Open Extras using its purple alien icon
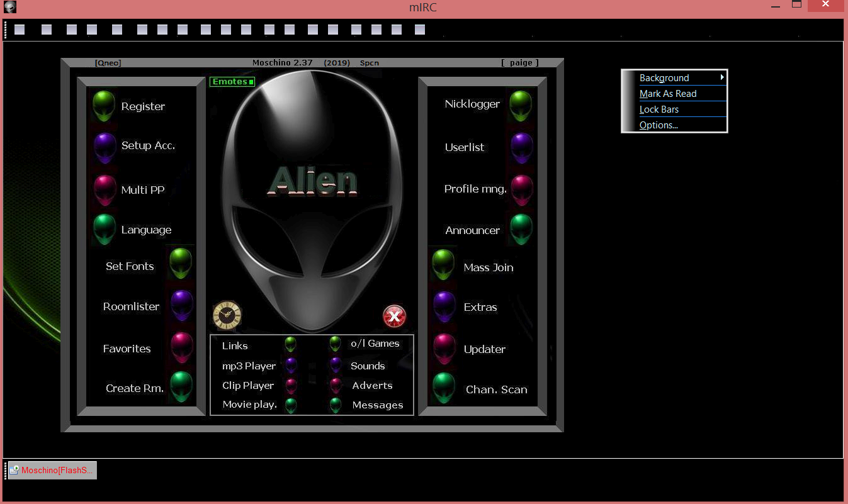The height and width of the screenshot is (504, 848). [x=444, y=307]
